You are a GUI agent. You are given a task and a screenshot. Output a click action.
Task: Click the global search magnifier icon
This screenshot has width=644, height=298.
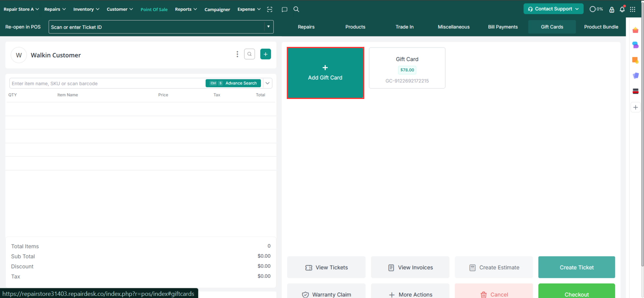tap(296, 9)
